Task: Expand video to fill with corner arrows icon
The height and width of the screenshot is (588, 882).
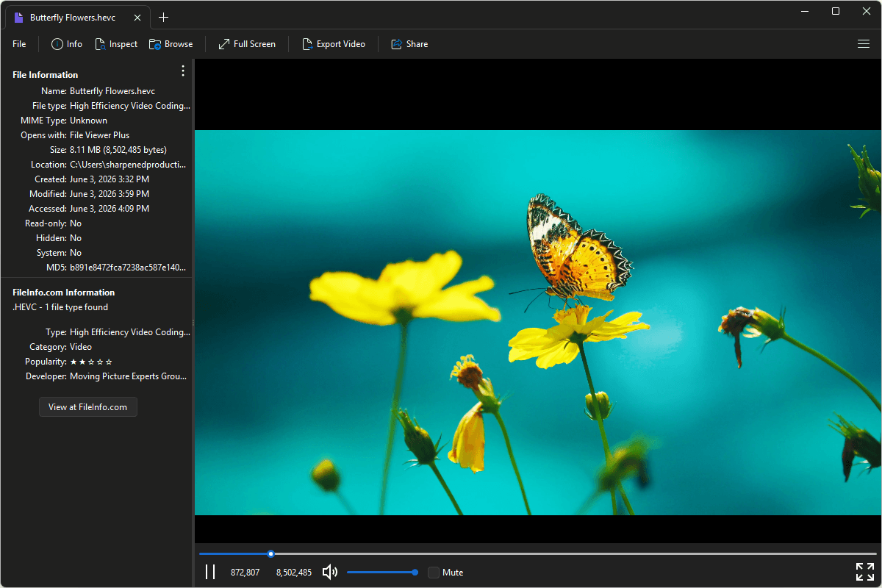Action: tap(865, 572)
